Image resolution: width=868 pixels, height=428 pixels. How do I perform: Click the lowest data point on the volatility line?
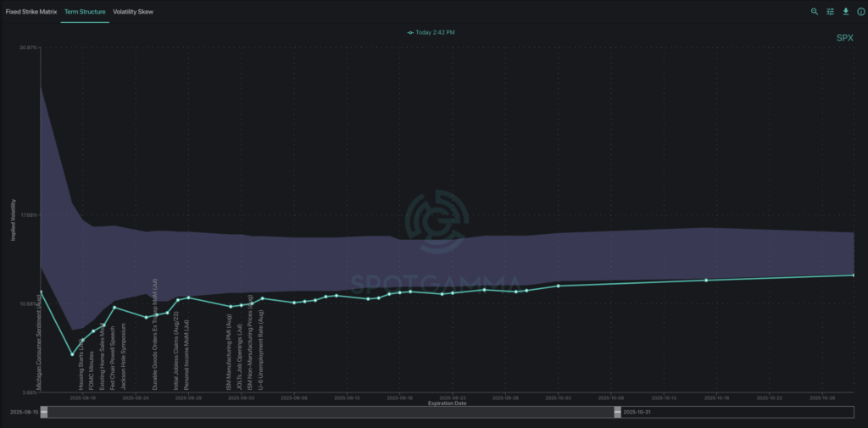click(x=72, y=354)
